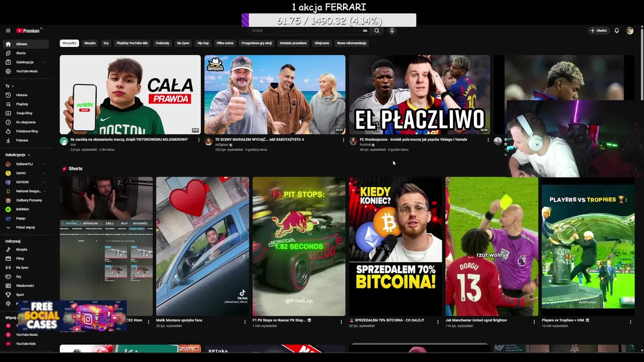Open options menu for the FC Rozdzopcona video
Screen dimensions: 644x362
(x=488, y=140)
